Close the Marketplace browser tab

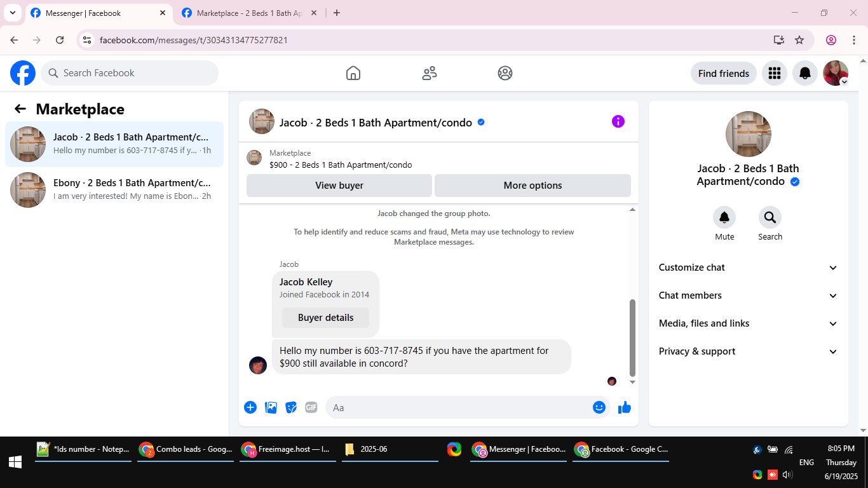coord(313,13)
